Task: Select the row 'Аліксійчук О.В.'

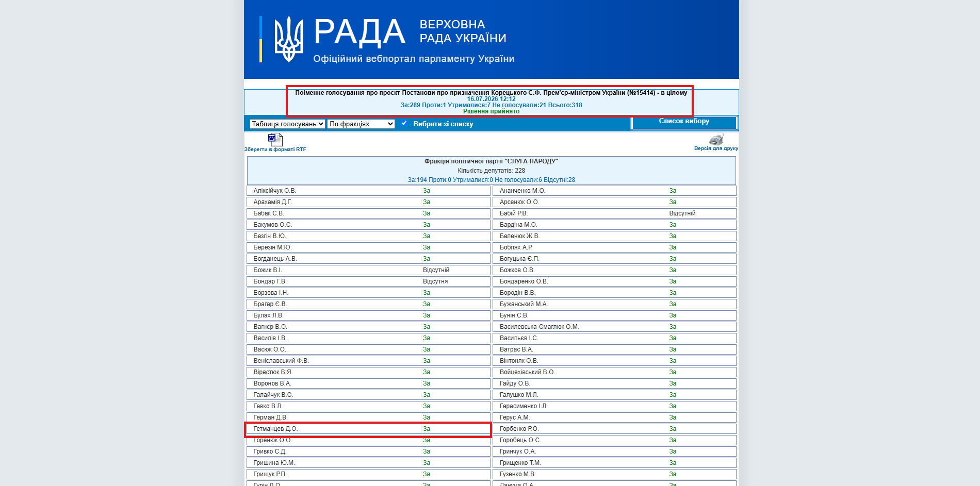Action: pyautogui.click(x=368, y=191)
